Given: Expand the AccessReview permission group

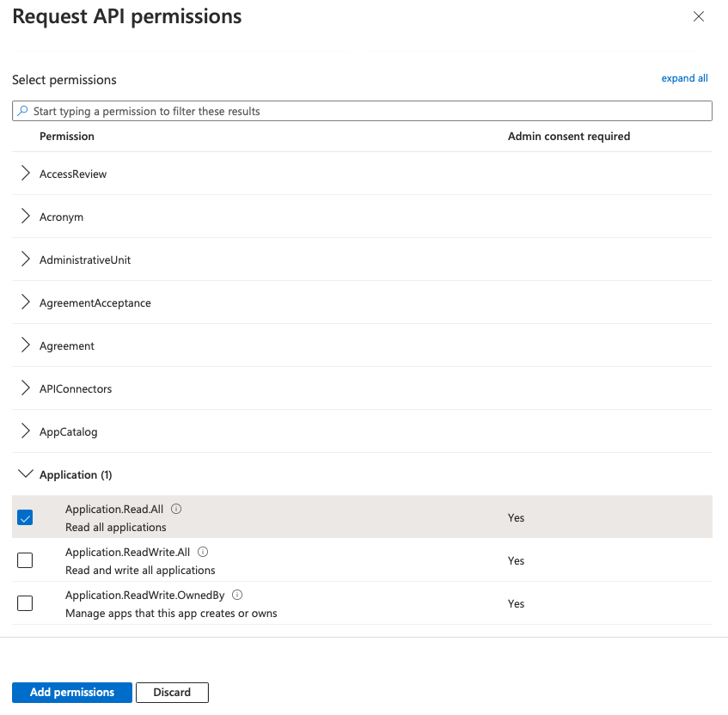Looking at the screenshot, I should pos(24,173).
